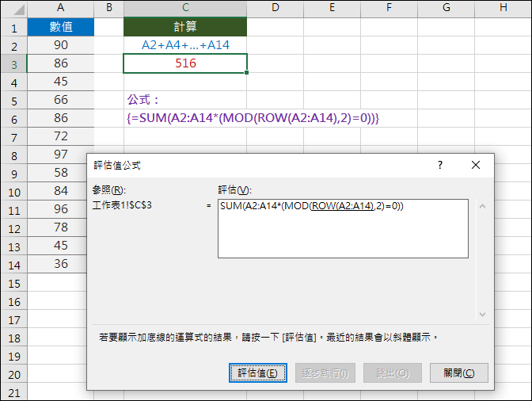Select cell A7 with value 72
Viewport: 532px width, 401px height.
point(61,136)
